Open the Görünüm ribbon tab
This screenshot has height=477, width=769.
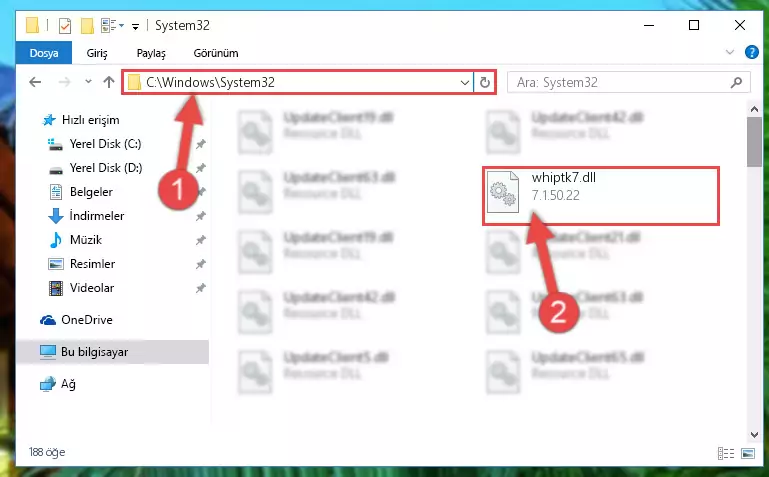216,53
